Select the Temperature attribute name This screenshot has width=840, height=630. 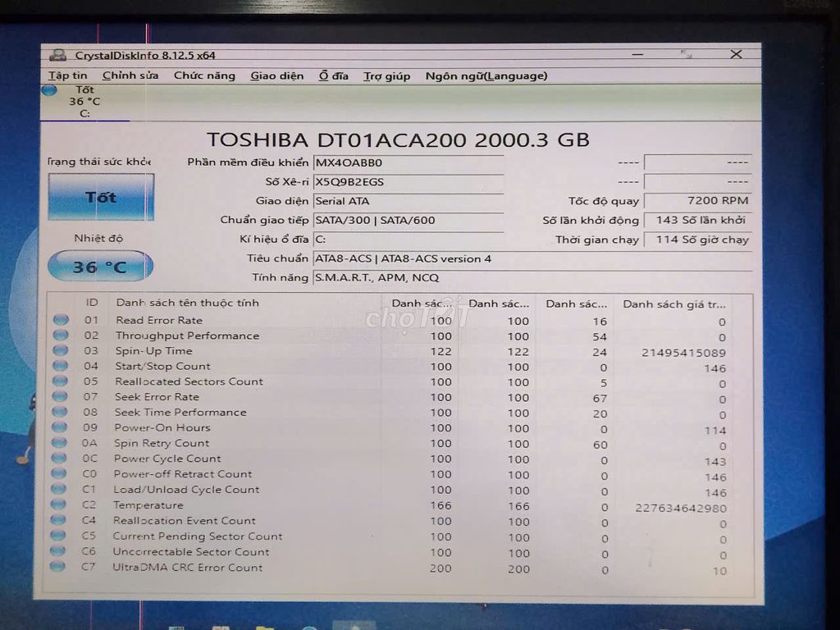pyautogui.click(x=148, y=505)
